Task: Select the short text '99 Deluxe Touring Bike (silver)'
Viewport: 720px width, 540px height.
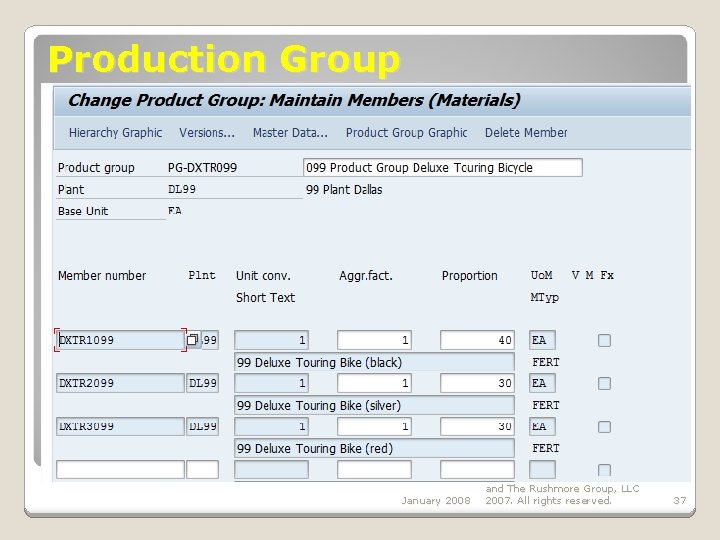Action: (x=374, y=405)
